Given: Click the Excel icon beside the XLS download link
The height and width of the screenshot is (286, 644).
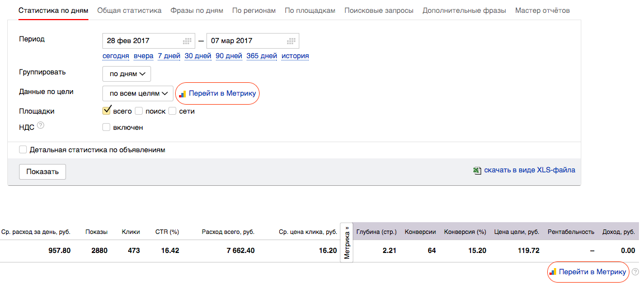Looking at the screenshot, I should [477, 171].
